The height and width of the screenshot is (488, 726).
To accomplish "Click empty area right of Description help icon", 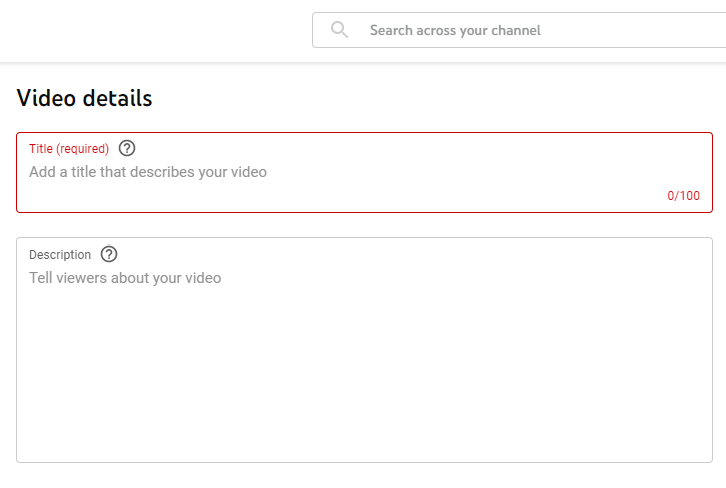I will coord(400,254).
